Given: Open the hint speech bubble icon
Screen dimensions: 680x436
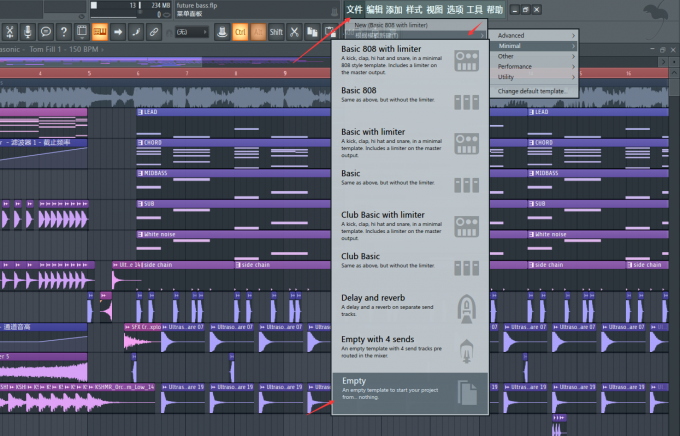Looking at the screenshot, I should point(46,32).
